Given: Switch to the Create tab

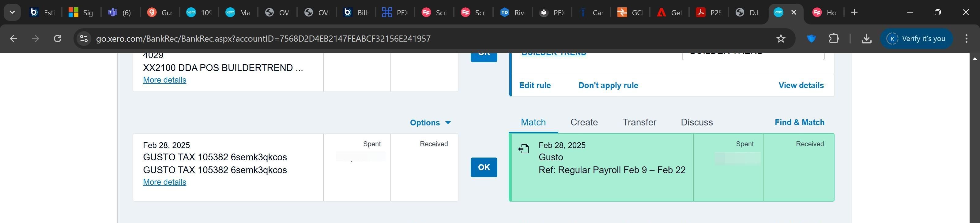Looking at the screenshot, I should click(x=584, y=122).
